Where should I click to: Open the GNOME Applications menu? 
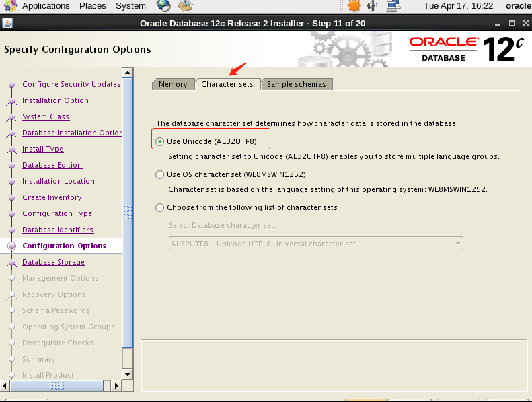point(46,6)
